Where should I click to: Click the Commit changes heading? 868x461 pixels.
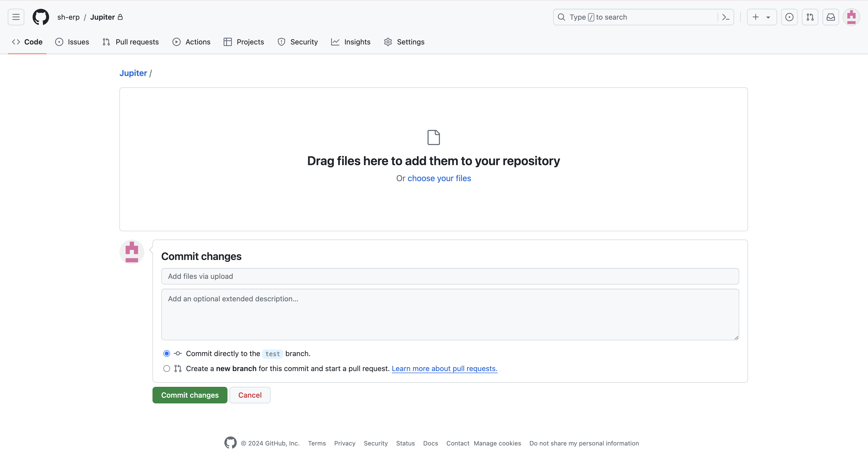coord(201,256)
